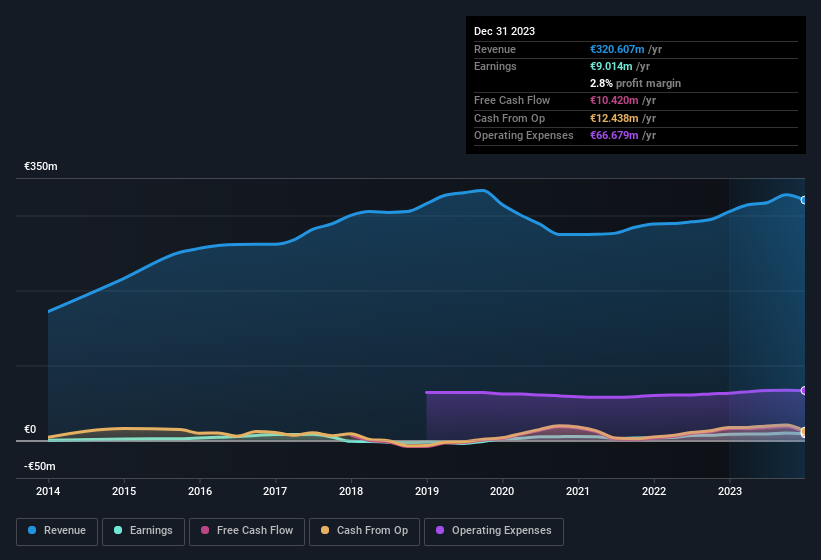Select the 2014 label on the timeline axis
The width and height of the screenshot is (821, 560).
coord(48,491)
